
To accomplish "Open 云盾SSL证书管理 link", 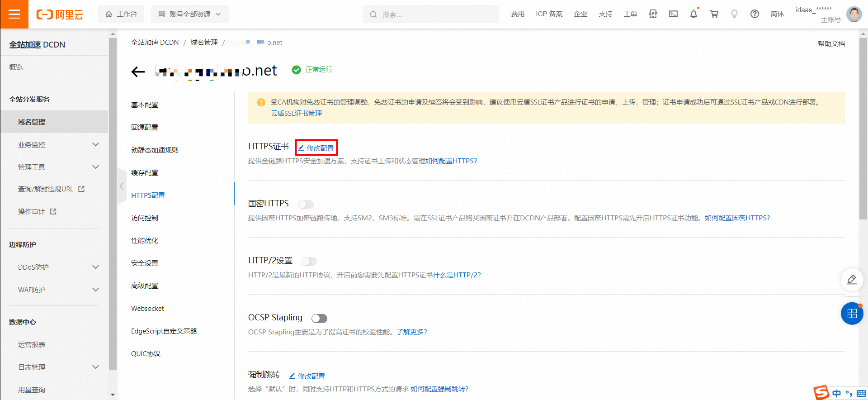I will pos(296,113).
